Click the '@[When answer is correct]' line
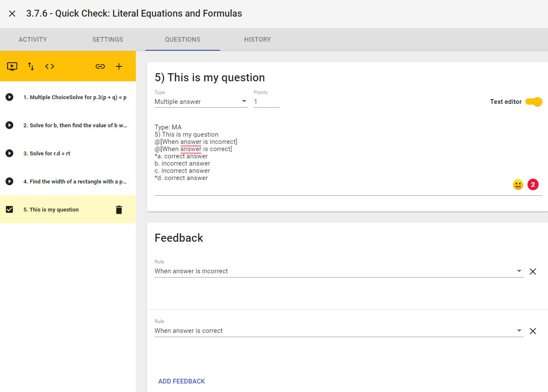The height and width of the screenshot is (392, 548). (193, 149)
